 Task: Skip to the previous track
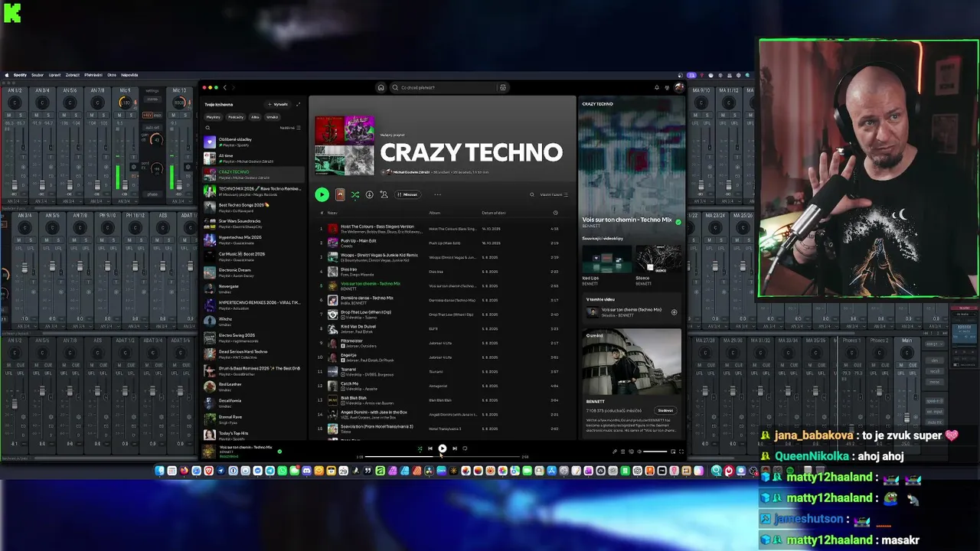click(x=430, y=448)
